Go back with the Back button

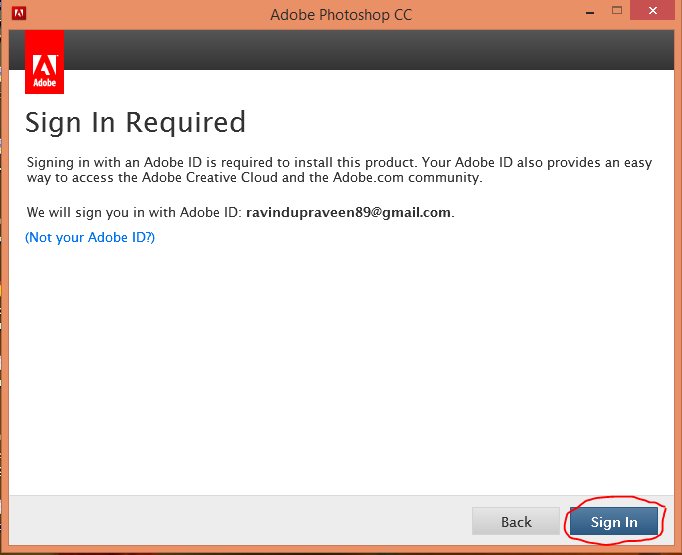click(516, 521)
